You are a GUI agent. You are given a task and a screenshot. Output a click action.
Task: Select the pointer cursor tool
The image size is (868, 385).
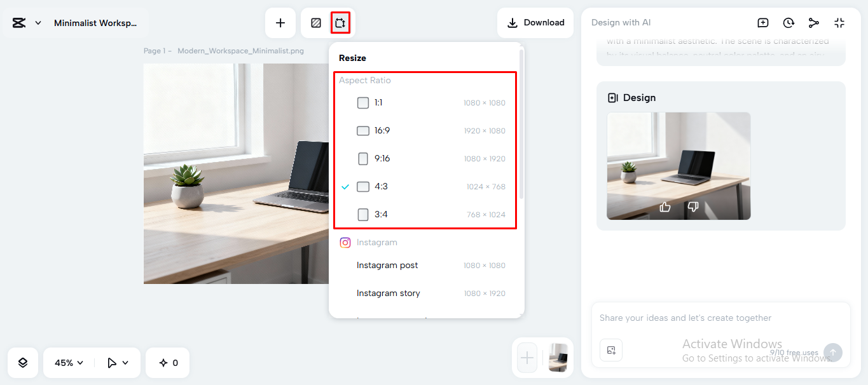click(112, 363)
